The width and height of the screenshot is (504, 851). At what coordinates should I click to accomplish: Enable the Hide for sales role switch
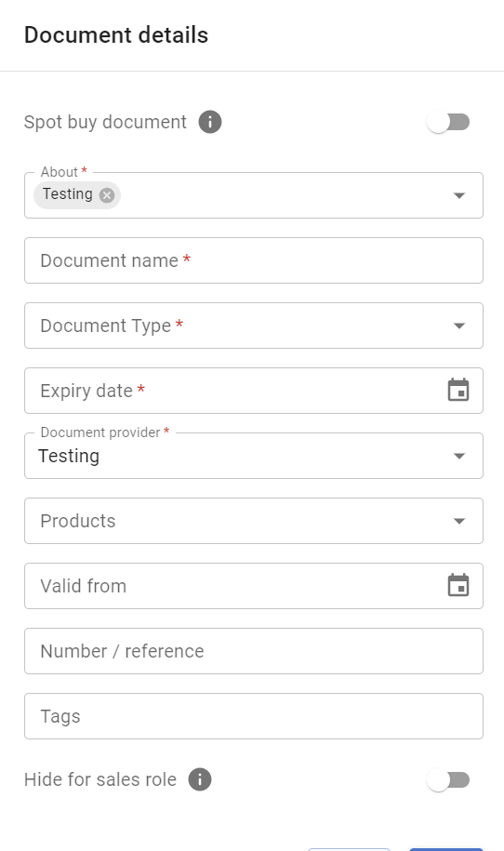[x=448, y=780]
